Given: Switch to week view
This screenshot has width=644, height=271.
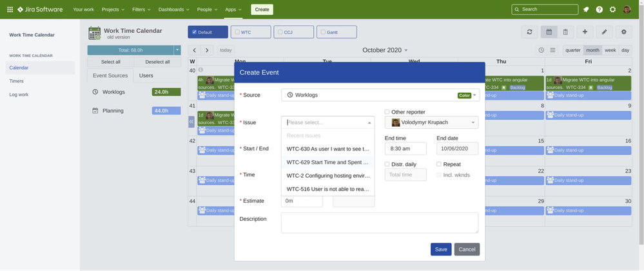Looking at the screenshot, I should (x=610, y=50).
